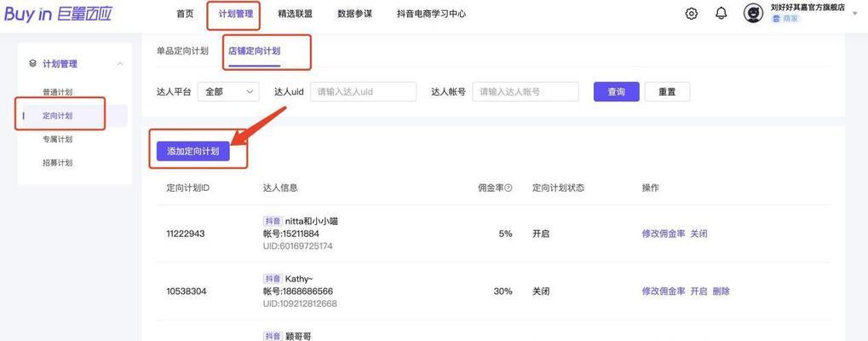Click the 达人信息 column header
868x341 pixels.
[280, 188]
